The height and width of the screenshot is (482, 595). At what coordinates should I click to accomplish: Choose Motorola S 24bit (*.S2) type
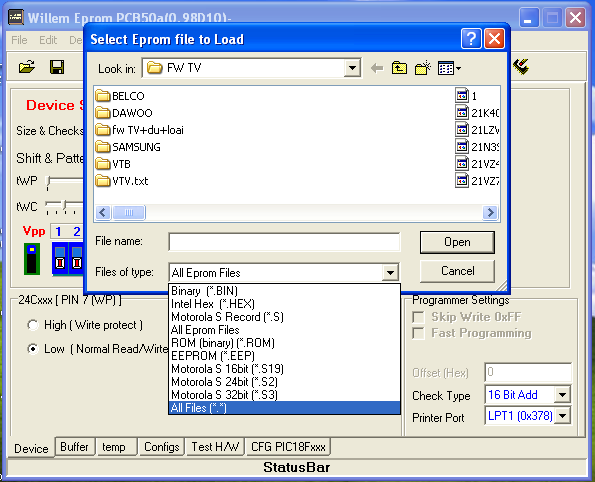[x=284, y=382]
